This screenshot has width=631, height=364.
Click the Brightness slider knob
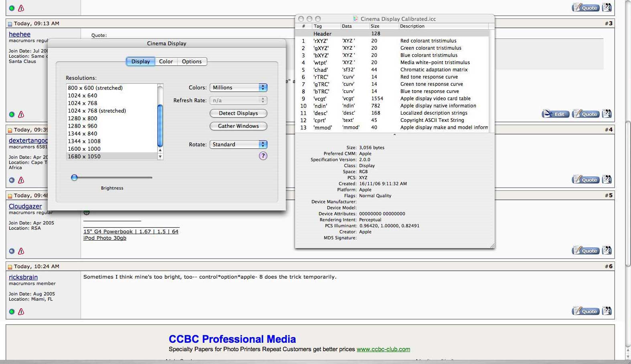(x=74, y=178)
